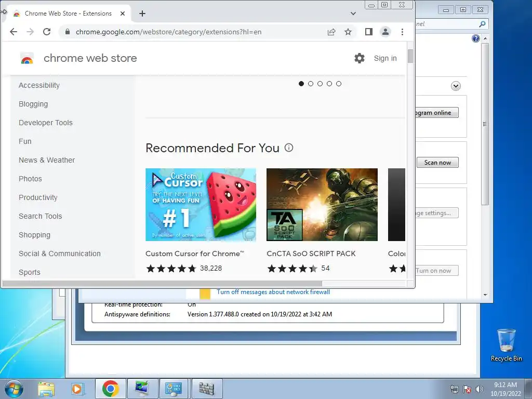Screen dimensions: 532x399
Task: Click the background window's scroll-down arrow
Action: [x=485, y=295]
